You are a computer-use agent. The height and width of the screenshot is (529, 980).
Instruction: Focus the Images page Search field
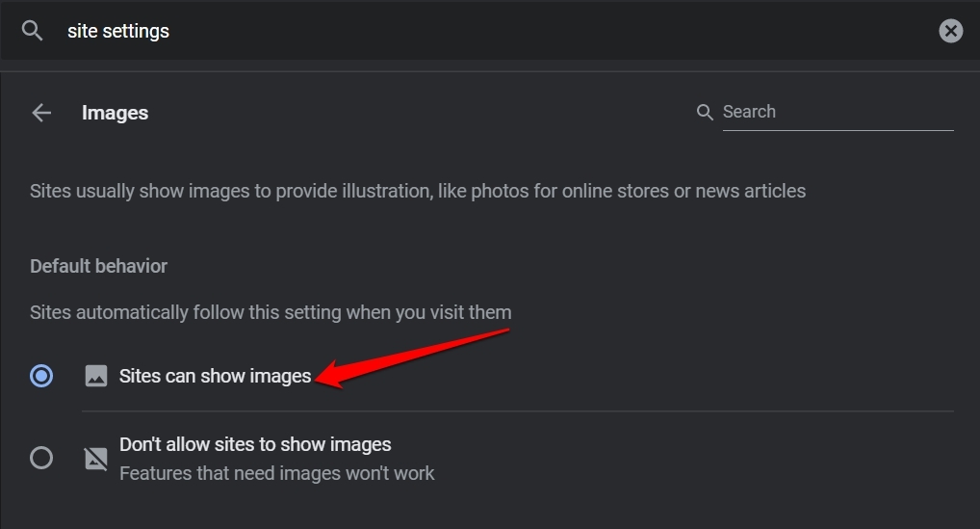[838, 112]
